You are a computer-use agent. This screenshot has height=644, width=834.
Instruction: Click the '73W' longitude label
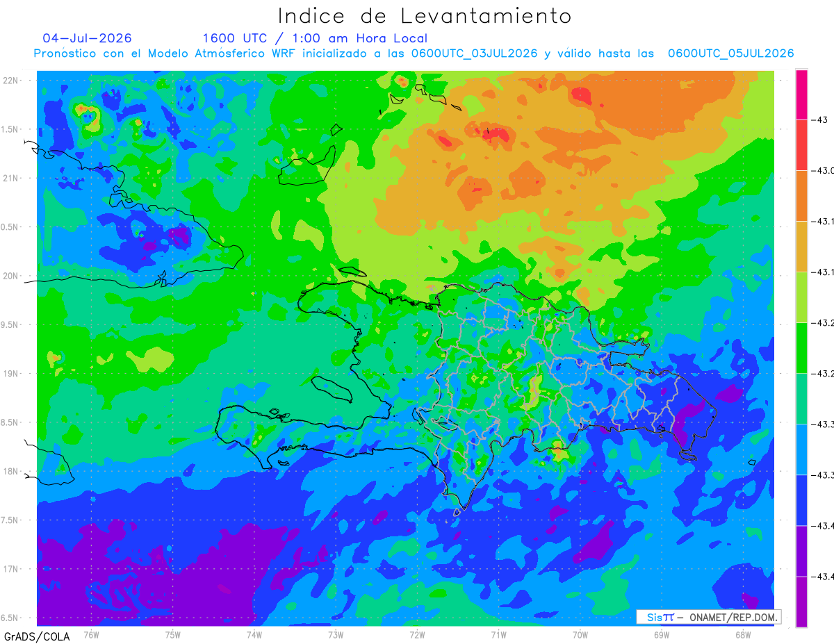[x=336, y=634]
